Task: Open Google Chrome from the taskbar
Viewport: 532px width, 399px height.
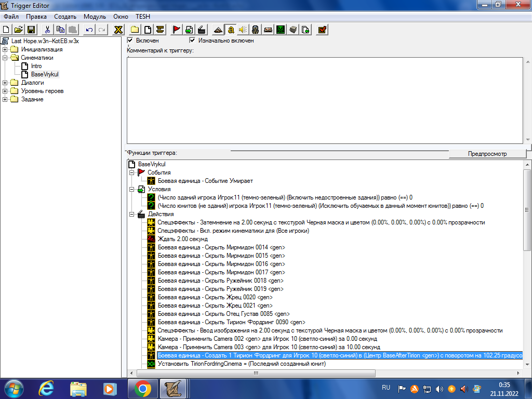Action: coord(142,389)
